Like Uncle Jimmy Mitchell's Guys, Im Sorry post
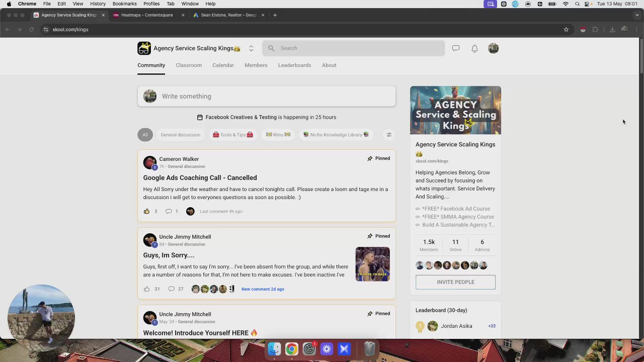The image size is (644, 362). pos(146,289)
